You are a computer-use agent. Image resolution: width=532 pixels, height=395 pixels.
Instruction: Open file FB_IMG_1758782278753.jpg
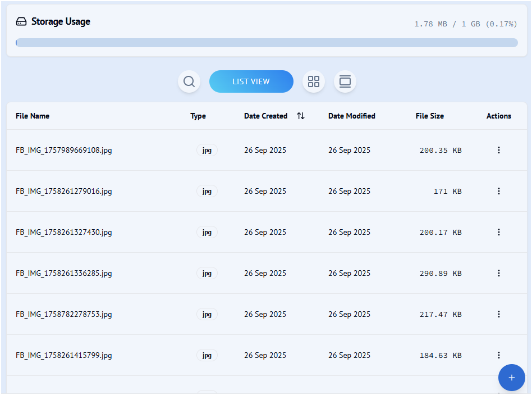tap(63, 314)
